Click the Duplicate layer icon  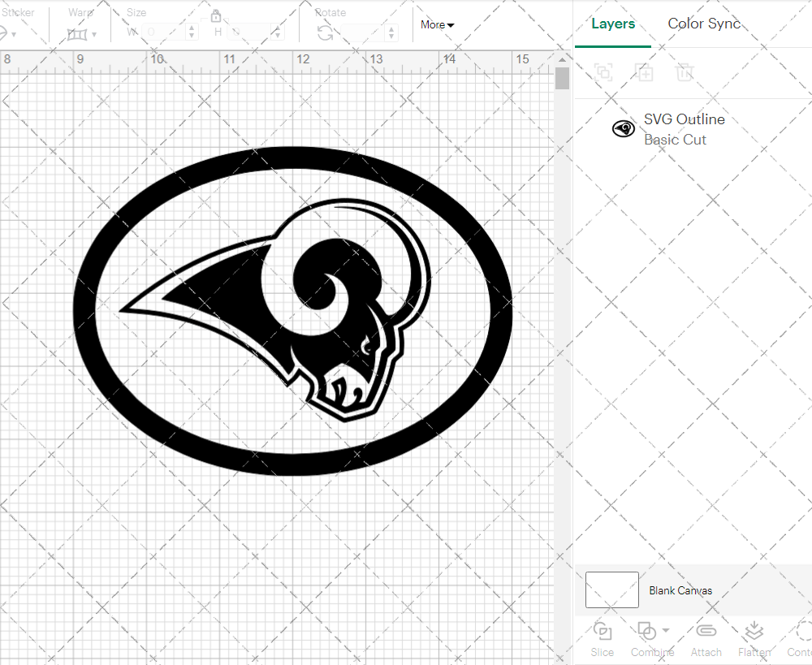click(x=644, y=72)
